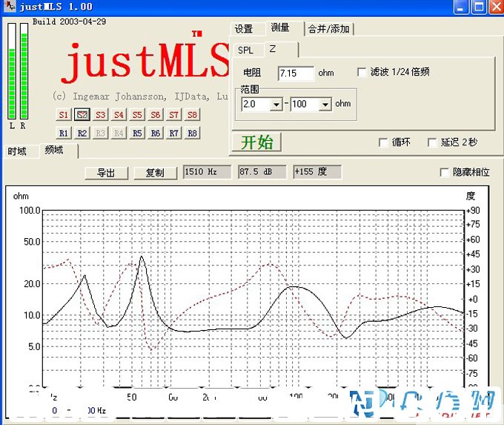504x425 pixels.
Task: Select the S3 store slot button
Action: pos(100,115)
